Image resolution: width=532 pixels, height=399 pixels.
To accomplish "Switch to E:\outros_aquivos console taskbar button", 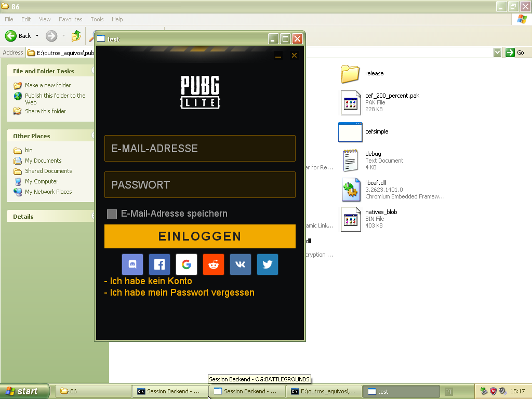I will (324, 392).
